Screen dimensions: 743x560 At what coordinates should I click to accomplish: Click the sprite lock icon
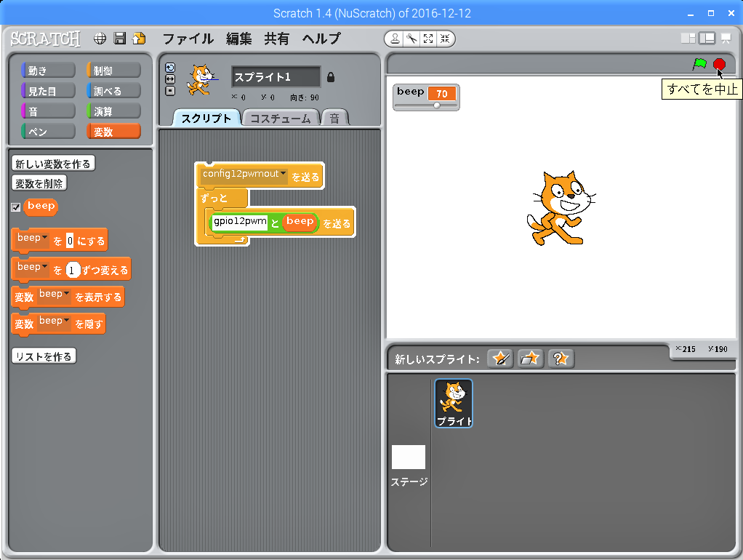(331, 77)
